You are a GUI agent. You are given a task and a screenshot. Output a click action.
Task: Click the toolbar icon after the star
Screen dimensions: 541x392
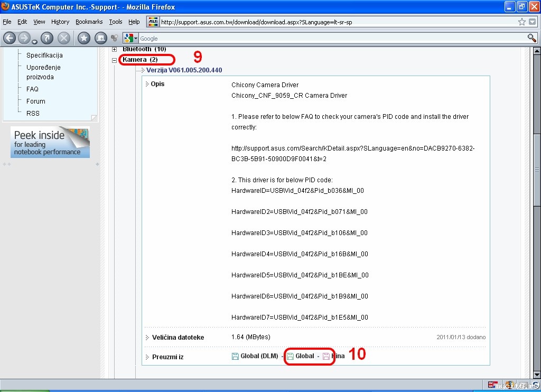[x=101, y=38]
